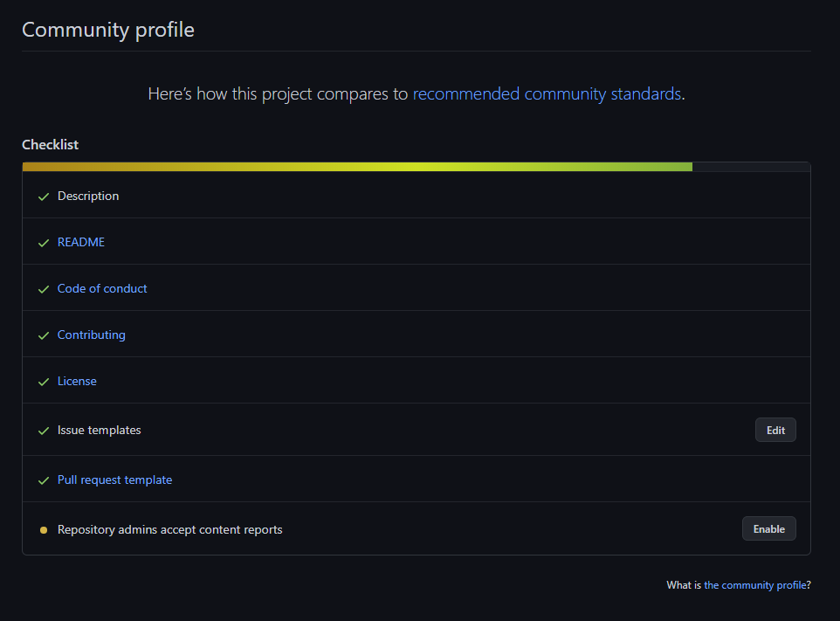840x621 pixels.
Task: Open the Pull request template link
Action: (x=114, y=480)
